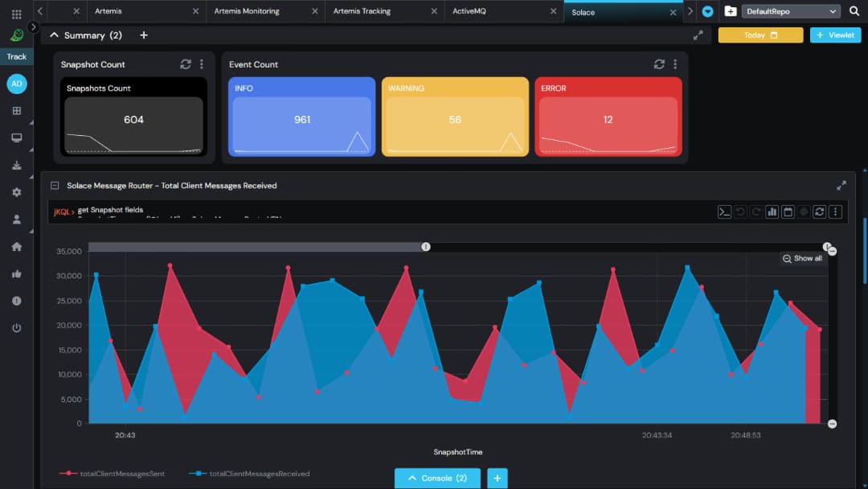Click the search magnifier in top bar
Image resolution: width=868 pixels, height=489 pixels.
coord(854,11)
